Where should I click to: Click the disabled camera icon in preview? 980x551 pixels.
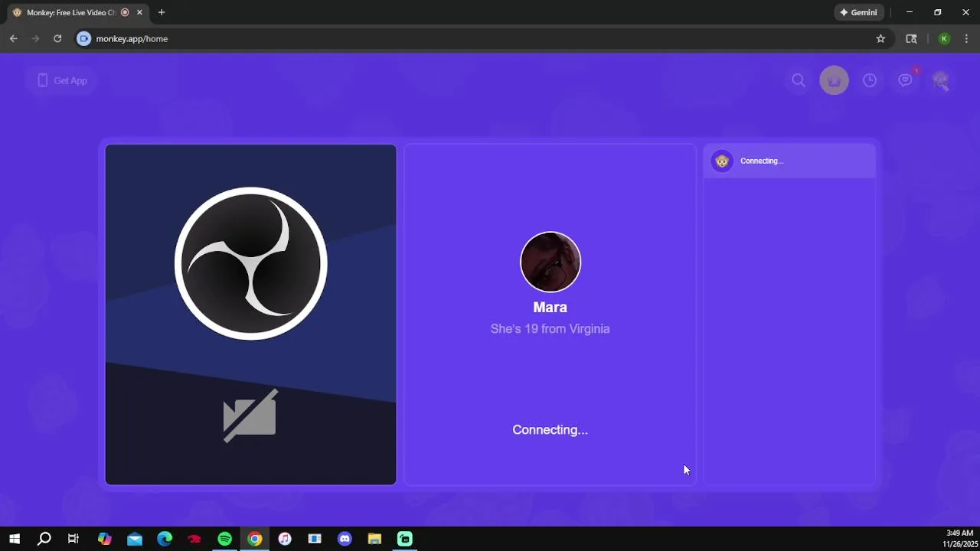tap(250, 416)
